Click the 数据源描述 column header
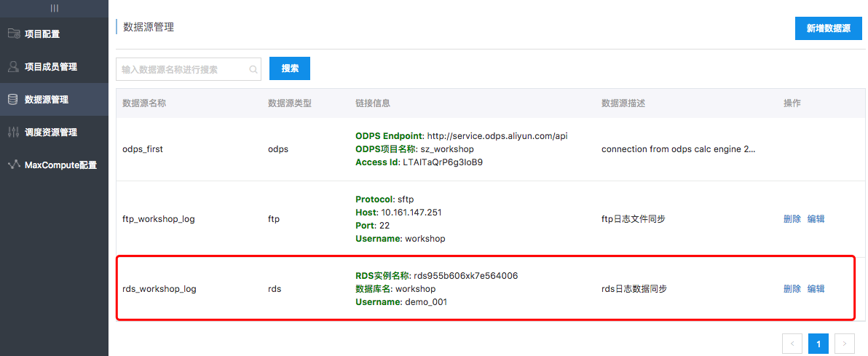Viewport: 868px width, 356px height. click(x=623, y=103)
